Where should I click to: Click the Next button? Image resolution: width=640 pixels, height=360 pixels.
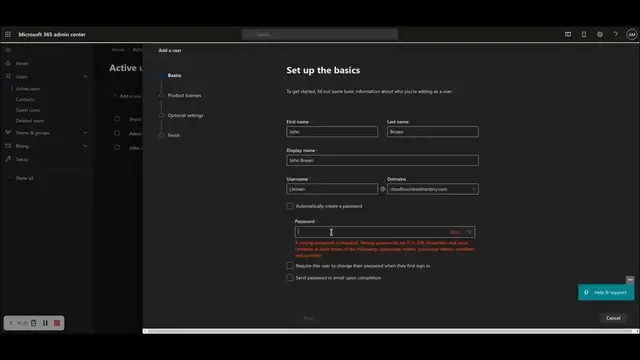point(309,318)
